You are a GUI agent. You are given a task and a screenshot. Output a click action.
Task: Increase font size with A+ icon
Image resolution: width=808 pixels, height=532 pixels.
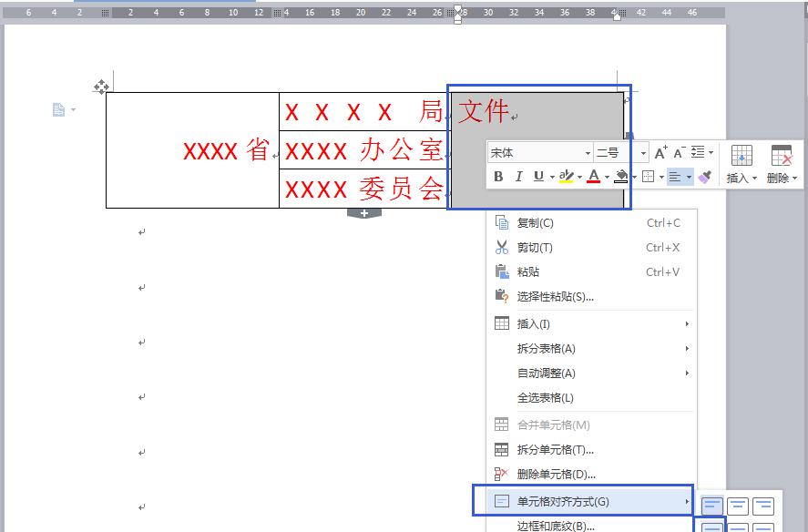[660, 153]
